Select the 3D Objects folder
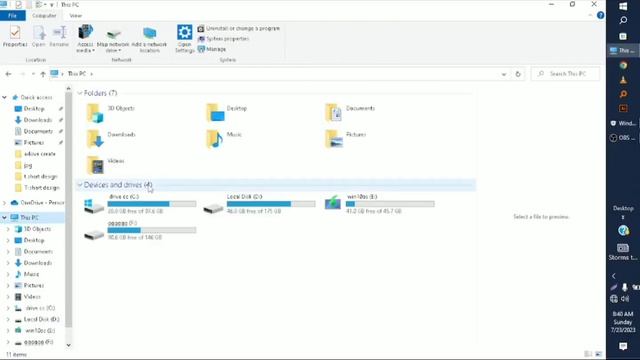Image resolution: width=640 pixels, height=360 pixels. [111, 113]
